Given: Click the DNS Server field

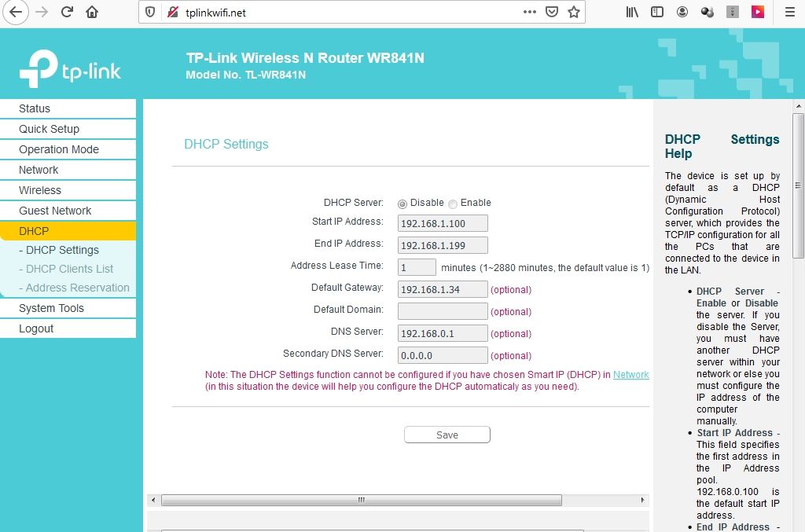Looking at the screenshot, I should click(443, 333).
